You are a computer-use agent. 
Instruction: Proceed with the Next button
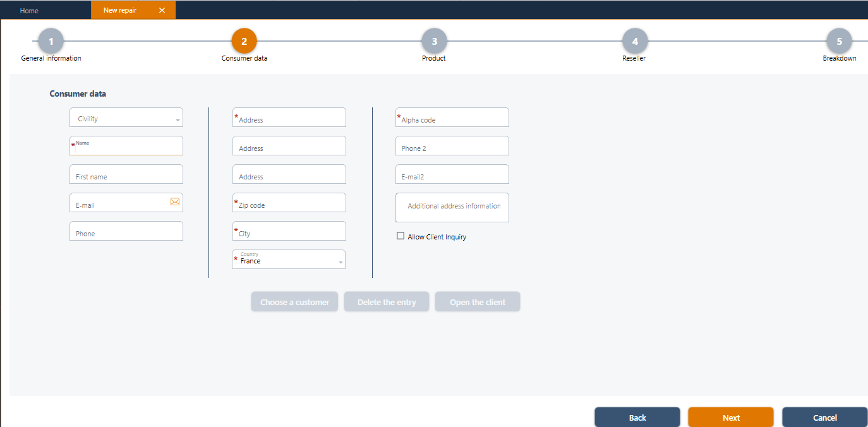(x=731, y=418)
